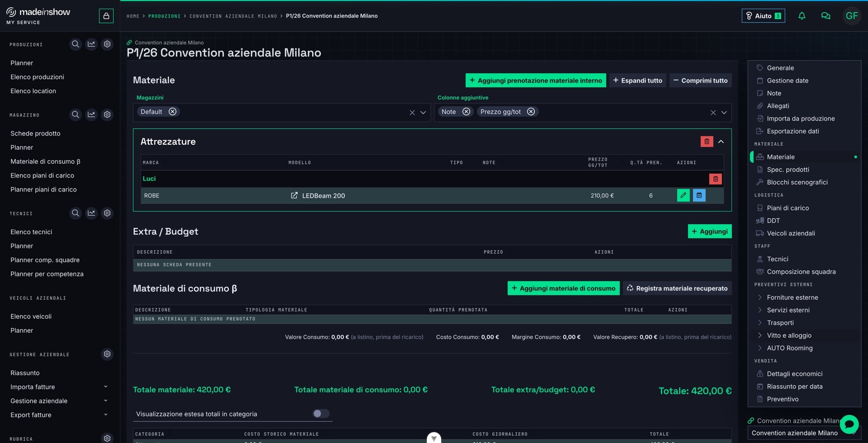Viewport: 868px width, 443px height.
Task: Go to Elenco produzioni in sidebar
Action: (x=37, y=77)
